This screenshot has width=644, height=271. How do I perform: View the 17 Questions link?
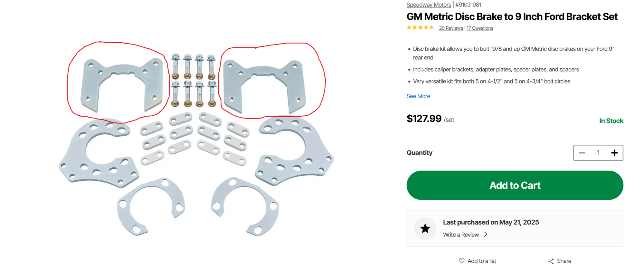[x=480, y=28]
